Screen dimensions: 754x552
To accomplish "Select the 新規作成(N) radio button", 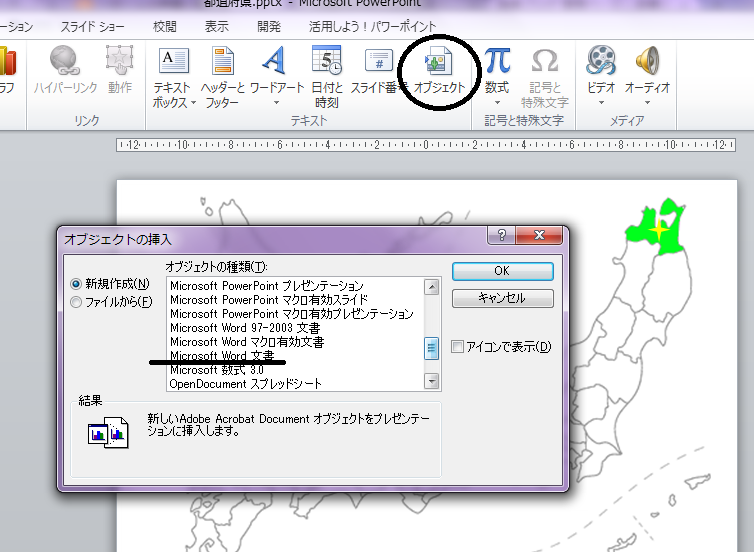I will [x=76, y=284].
